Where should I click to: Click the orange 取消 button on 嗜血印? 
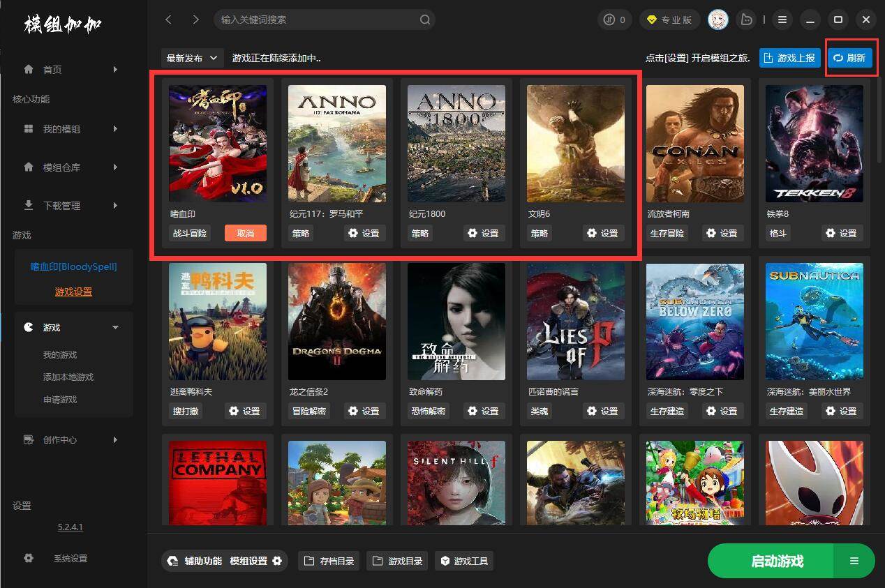pyautogui.click(x=245, y=234)
